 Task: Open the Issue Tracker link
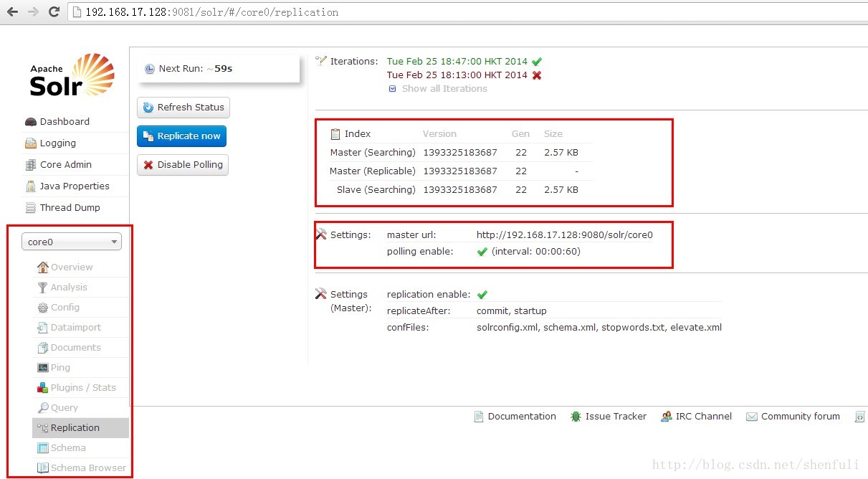(616, 417)
